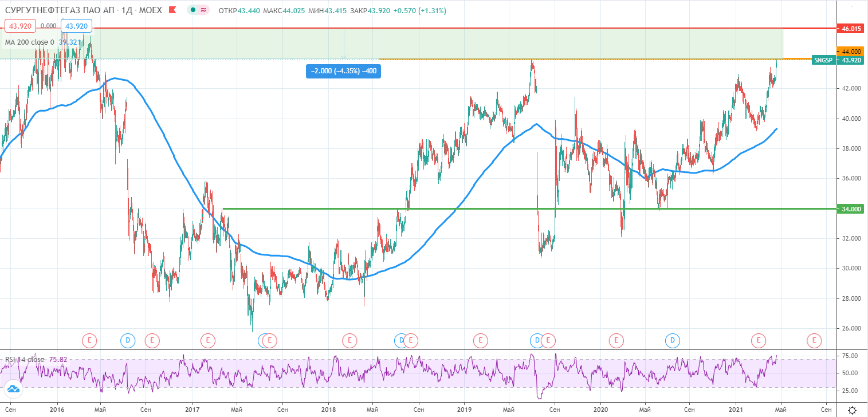Select the MA 200 close indicator legend
868x417 pixels.
click(30, 42)
